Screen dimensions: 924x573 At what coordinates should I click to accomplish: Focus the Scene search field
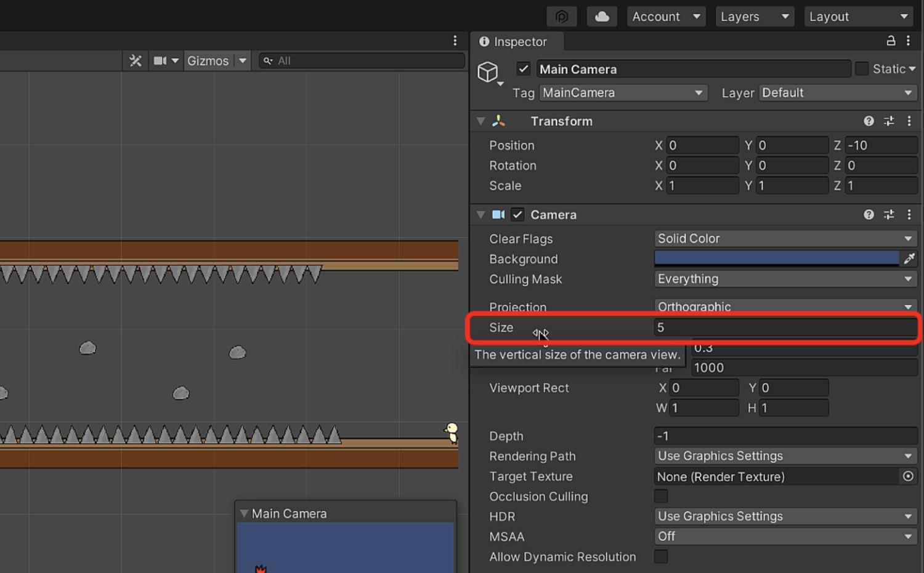362,60
